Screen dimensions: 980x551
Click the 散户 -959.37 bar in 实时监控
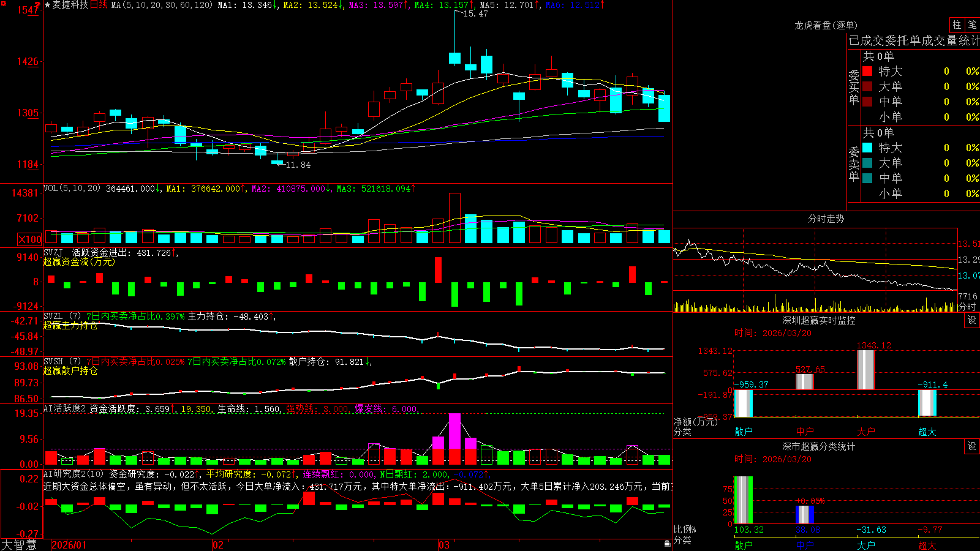tap(744, 403)
